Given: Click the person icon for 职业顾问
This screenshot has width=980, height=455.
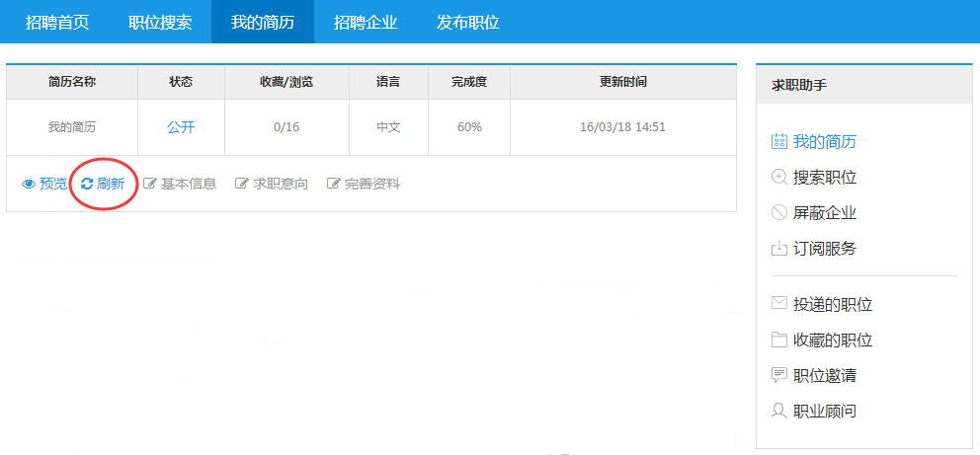Looking at the screenshot, I should tap(778, 411).
